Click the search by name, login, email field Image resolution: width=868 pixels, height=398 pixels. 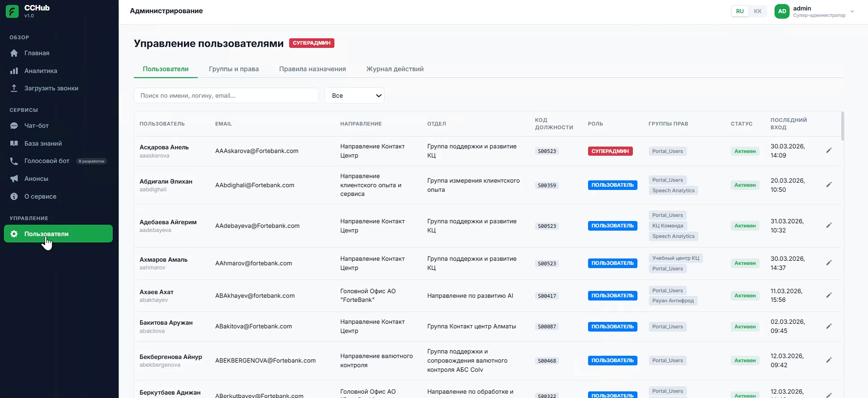[226, 95]
